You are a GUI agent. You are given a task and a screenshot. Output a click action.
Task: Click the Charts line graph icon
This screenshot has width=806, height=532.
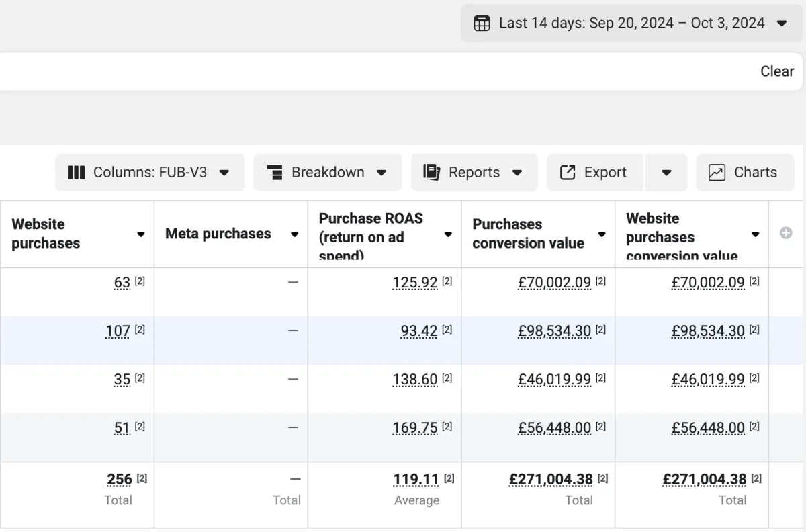(717, 173)
